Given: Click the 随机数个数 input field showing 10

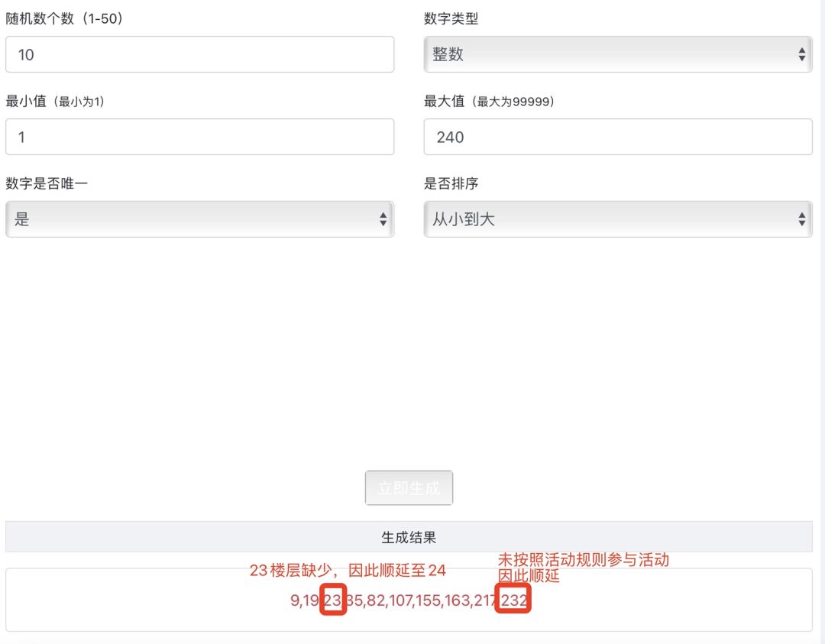Looking at the screenshot, I should point(199,55).
